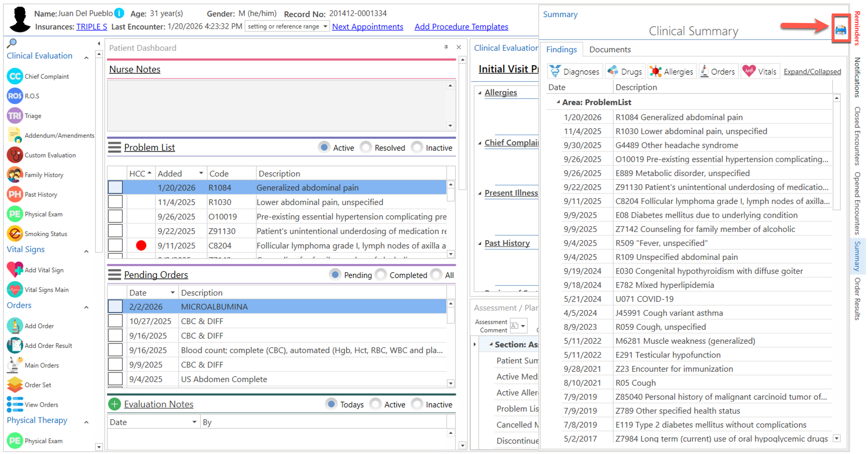Open the Add Order Result icon
Image resolution: width=868 pixels, height=454 pixels.
coord(15,345)
